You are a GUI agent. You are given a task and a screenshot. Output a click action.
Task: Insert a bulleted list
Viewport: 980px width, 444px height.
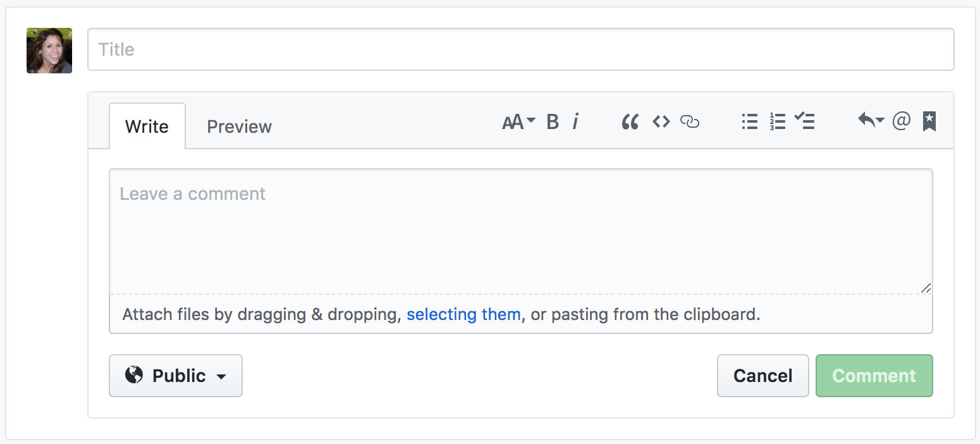coord(750,121)
